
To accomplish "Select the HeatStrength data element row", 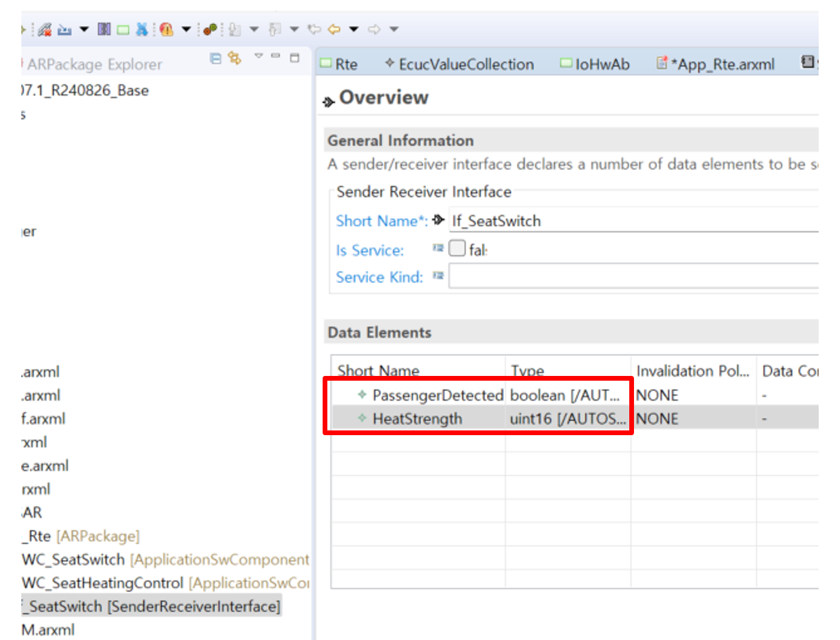I will (417, 419).
